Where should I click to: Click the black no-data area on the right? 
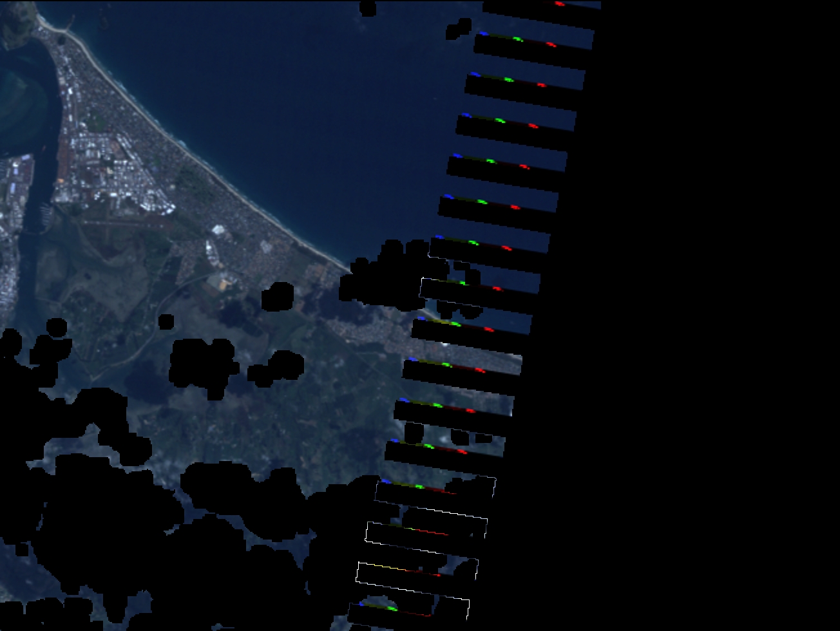coord(709,322)
